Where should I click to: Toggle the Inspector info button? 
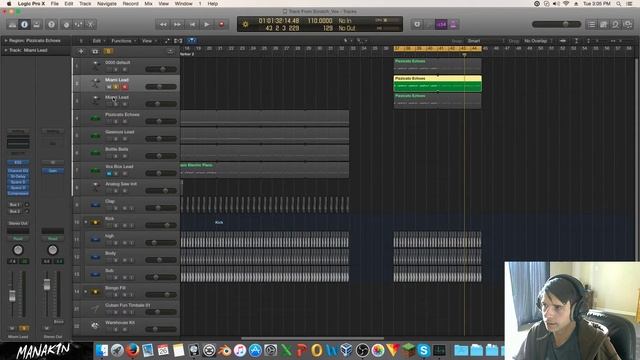[24, 24]
